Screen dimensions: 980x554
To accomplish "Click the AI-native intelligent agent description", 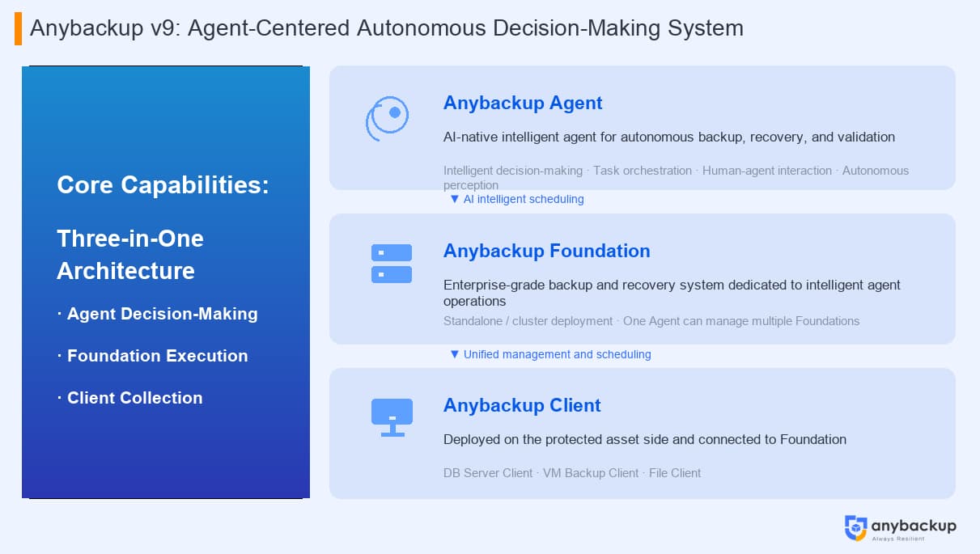I will (x=669, y=137).
